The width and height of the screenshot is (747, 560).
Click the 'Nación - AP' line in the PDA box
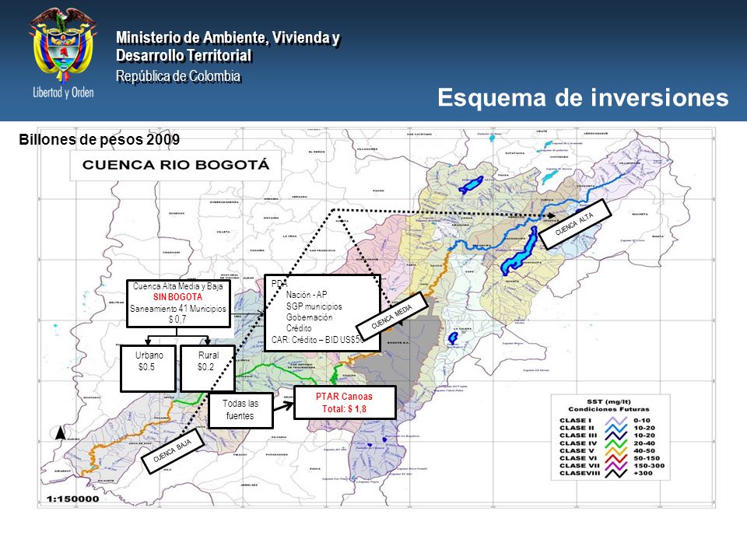(307, 295)
